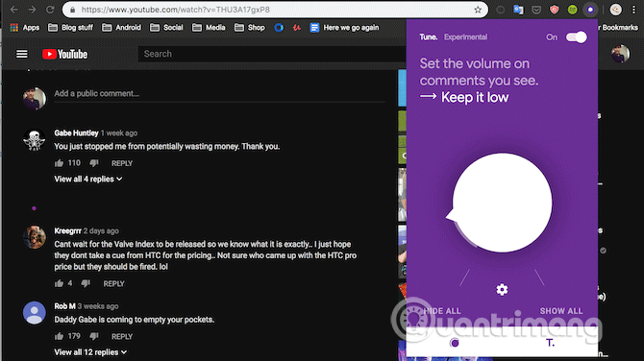Open red shield extension icon
This screenshot has height=361, width=644.
[554, 10]
